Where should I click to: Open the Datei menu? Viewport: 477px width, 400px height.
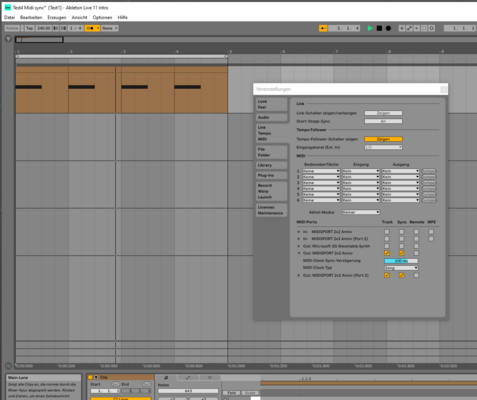tap(9, 17)
